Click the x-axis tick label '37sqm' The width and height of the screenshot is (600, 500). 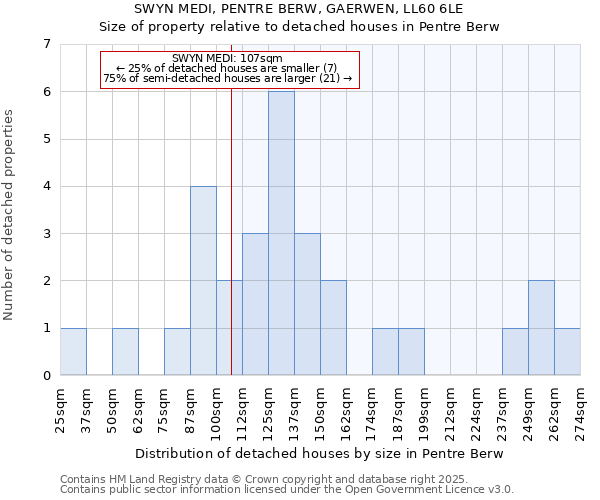(86, 410)
